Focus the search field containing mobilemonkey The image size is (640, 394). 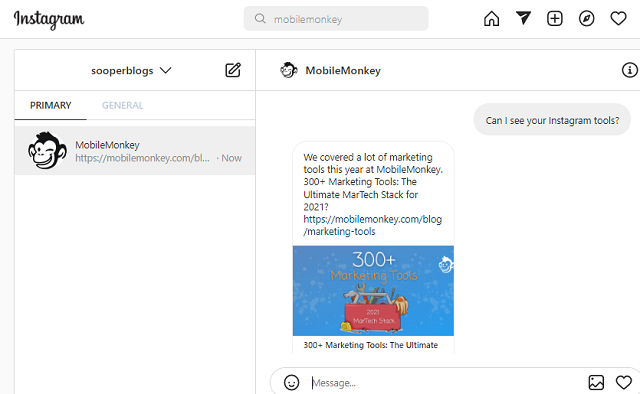pos(336,18)
